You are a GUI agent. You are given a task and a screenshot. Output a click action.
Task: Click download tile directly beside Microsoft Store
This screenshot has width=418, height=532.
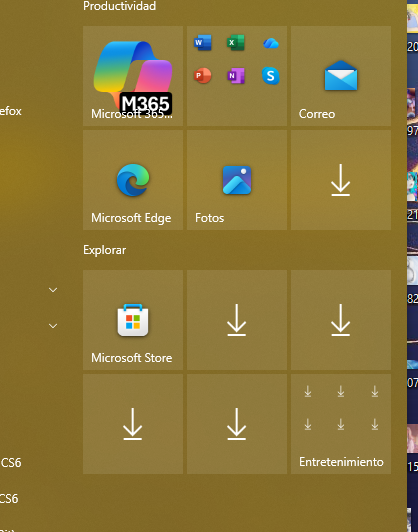pos(237,320)
